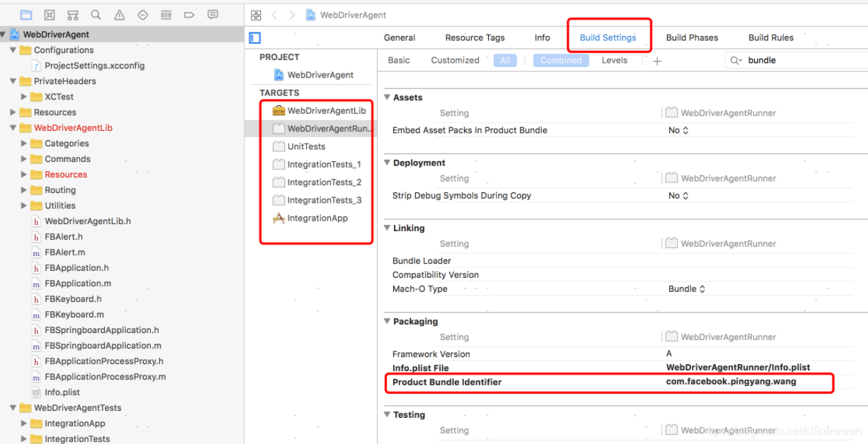Image resolution: width=868 pixels, height=444 pixels.
Task: Select the Levels view mode
Action: pos(615,61)
